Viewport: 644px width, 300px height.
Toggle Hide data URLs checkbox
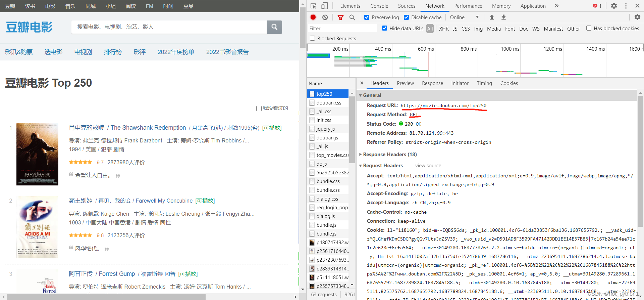(384, 28)
